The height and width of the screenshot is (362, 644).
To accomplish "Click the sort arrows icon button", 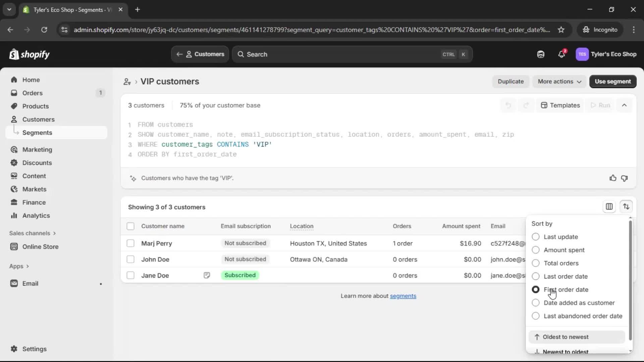I will [626, 206].
